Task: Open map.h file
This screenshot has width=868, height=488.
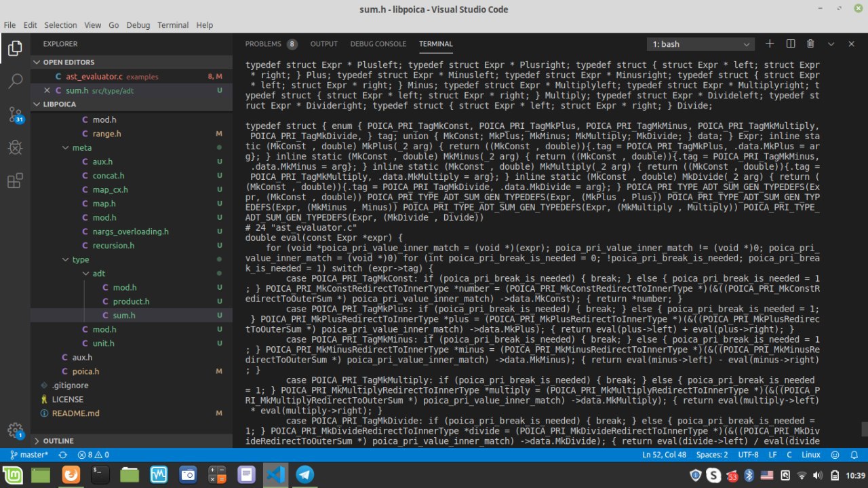Action: pos(131,204)
